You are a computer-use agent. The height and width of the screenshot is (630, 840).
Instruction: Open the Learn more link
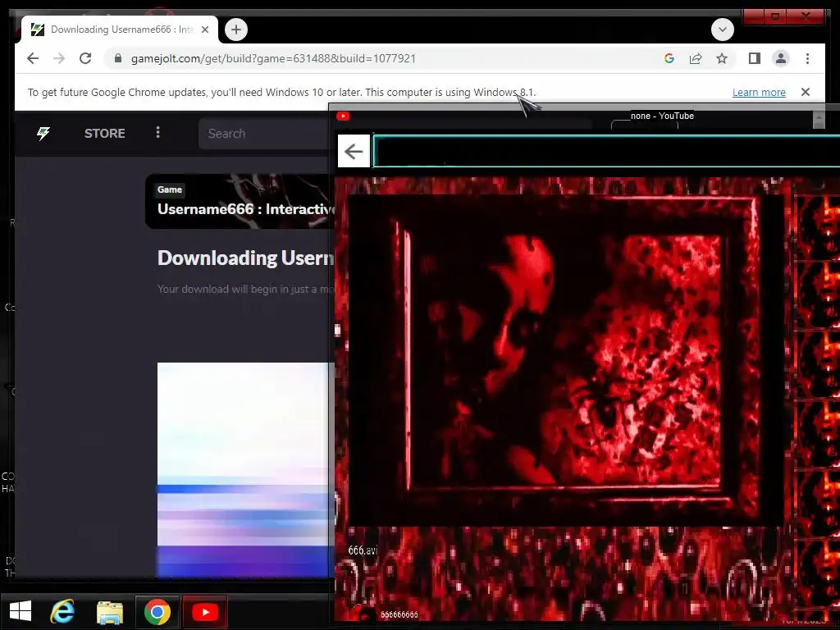[x=759, y=92]
